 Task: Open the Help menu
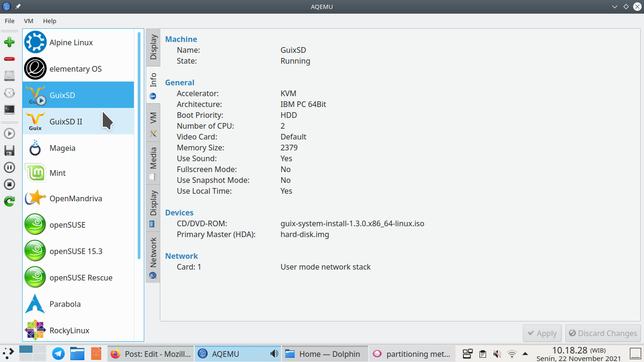[x=50, y=21]
